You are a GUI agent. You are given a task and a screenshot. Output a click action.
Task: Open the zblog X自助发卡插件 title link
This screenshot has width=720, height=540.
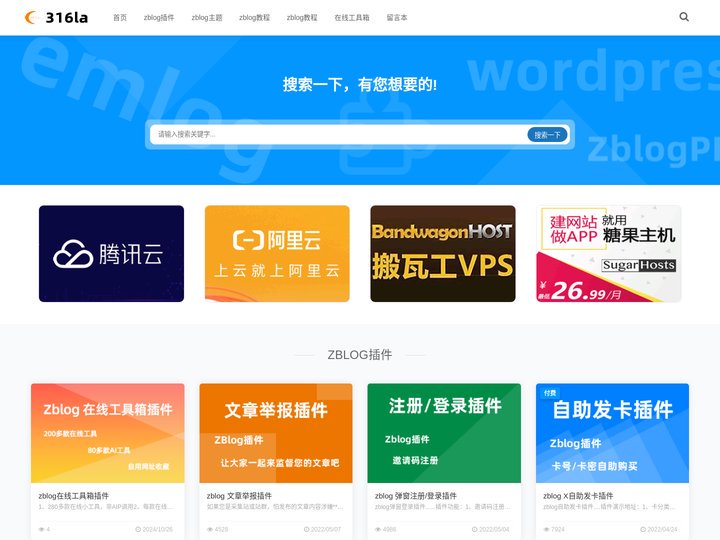[578, 496]
